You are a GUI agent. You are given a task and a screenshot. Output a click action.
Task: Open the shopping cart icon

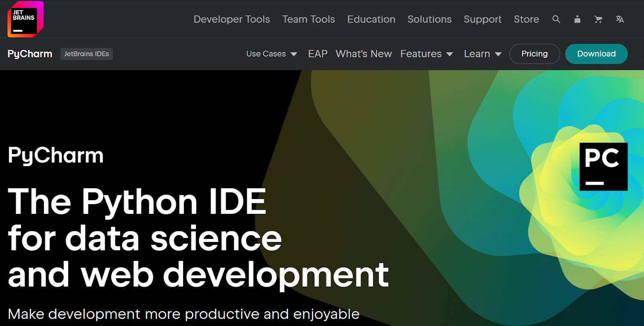pos(598,19)
